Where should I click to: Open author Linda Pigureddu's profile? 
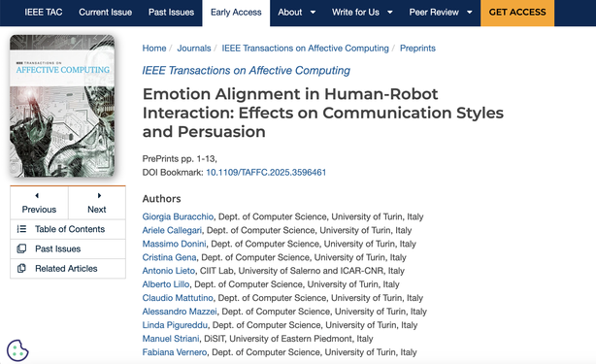(x=175, y=325)
